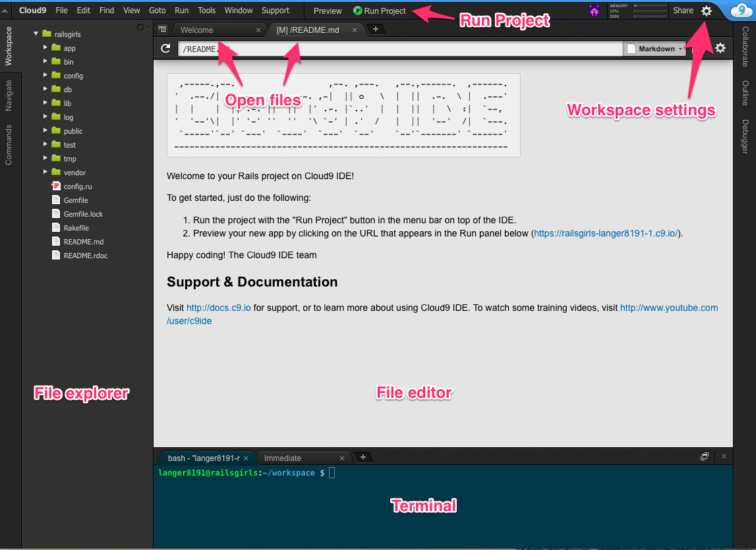
Task: Open the Outline right panel
Action: click(x=745, y=93)
